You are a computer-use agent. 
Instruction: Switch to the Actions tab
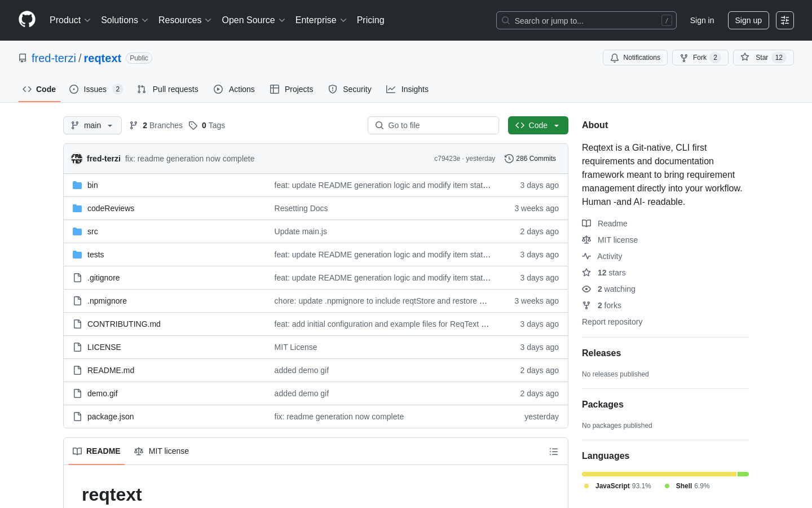[x=234, y=89]
